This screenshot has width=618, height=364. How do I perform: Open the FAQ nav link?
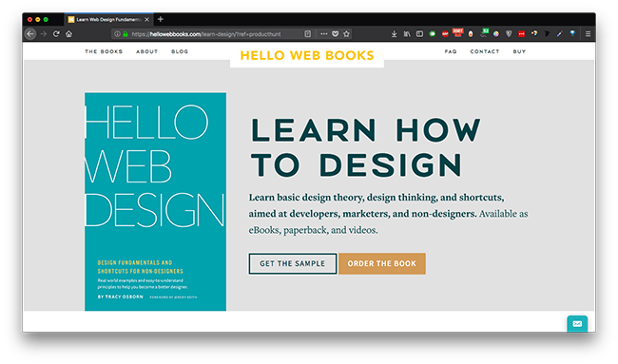(x=451, y=51)
